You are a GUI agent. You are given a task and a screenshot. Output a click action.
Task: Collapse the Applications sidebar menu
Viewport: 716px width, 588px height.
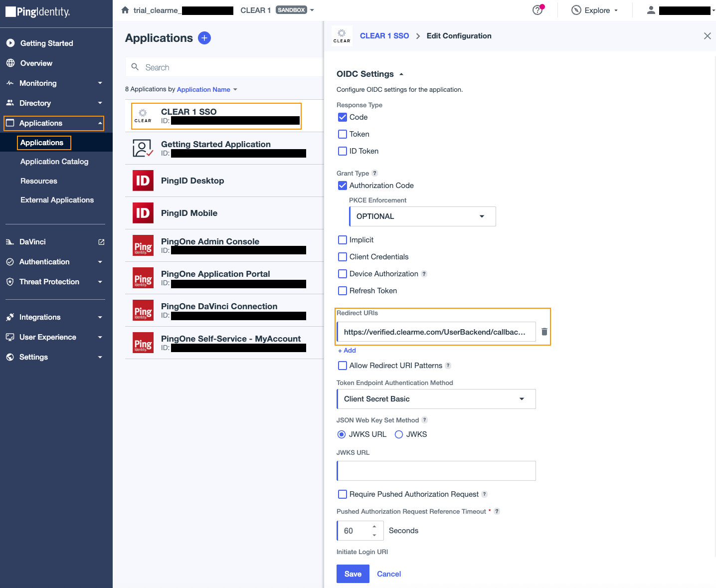click(100, 123)
